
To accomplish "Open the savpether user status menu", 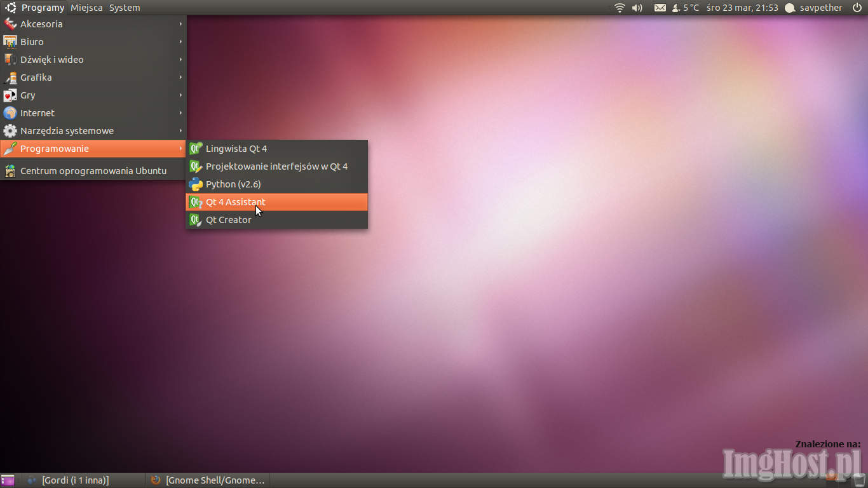I will tap(814, 8).
